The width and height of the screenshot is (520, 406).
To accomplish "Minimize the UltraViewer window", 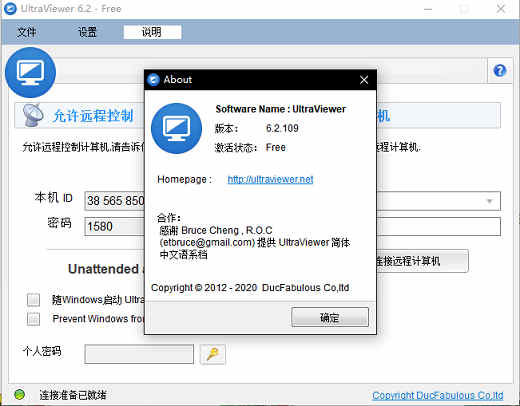I will click(428, 9).
